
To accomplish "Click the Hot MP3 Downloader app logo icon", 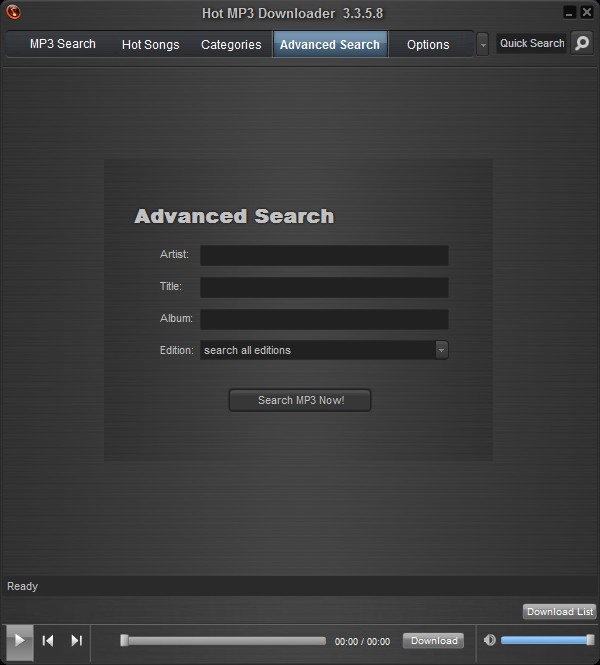I will (x=13, y=12).
